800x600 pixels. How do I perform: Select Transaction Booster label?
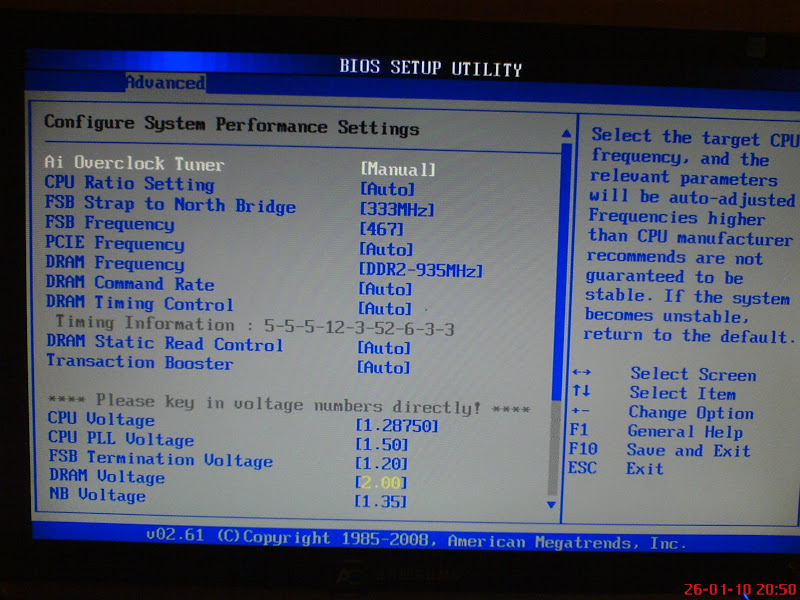pyautogui.click(x=140, y=362)
